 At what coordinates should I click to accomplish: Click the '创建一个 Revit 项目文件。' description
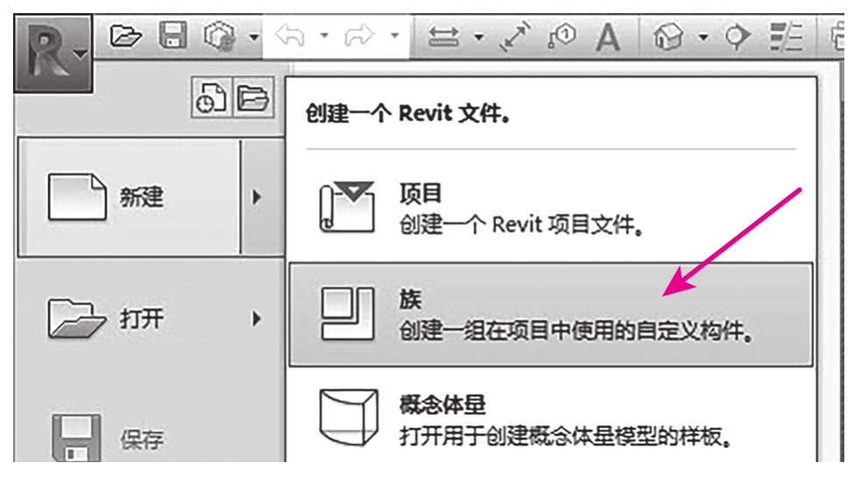521,225
